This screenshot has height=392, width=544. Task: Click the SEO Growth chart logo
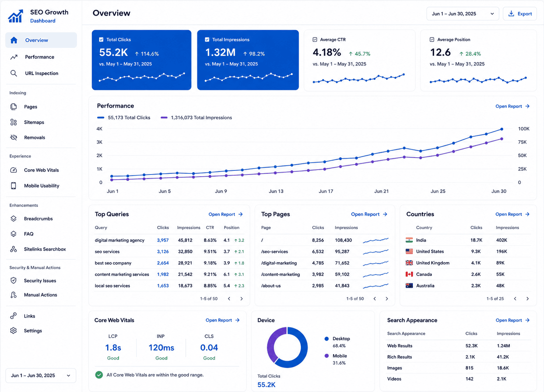[x=15, y=16]
